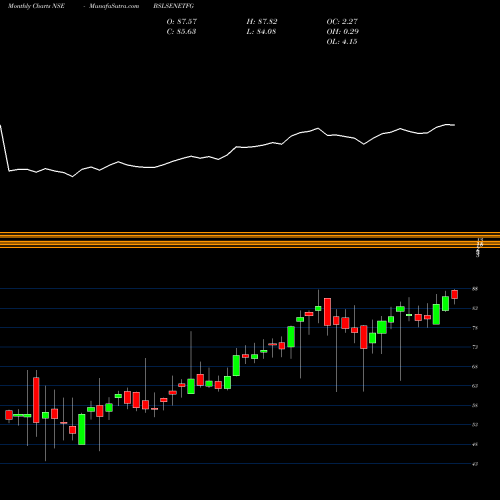This screenshot has width=500, height=500.
Task: Click the high price value 'H: 87.82'
Action: point(262,21)
